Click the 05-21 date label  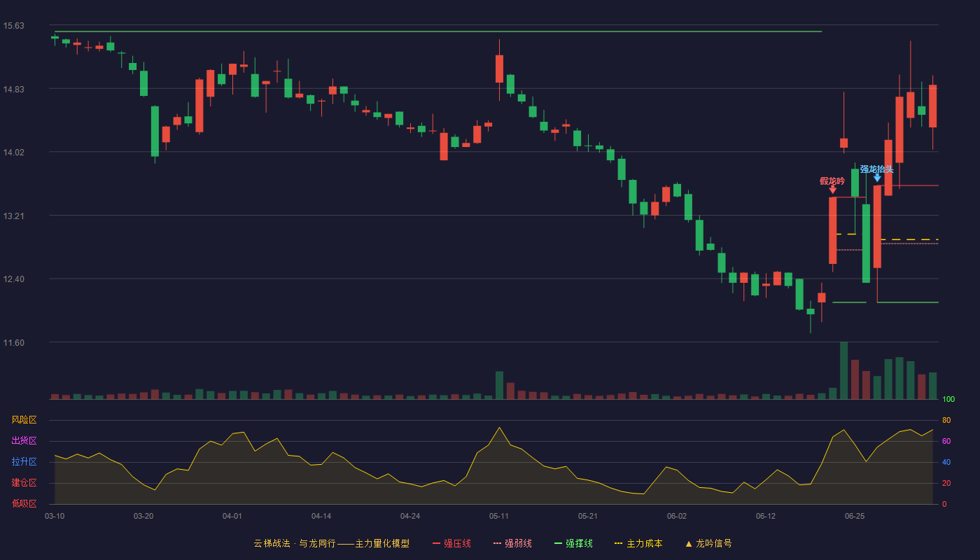pos(588,516)
